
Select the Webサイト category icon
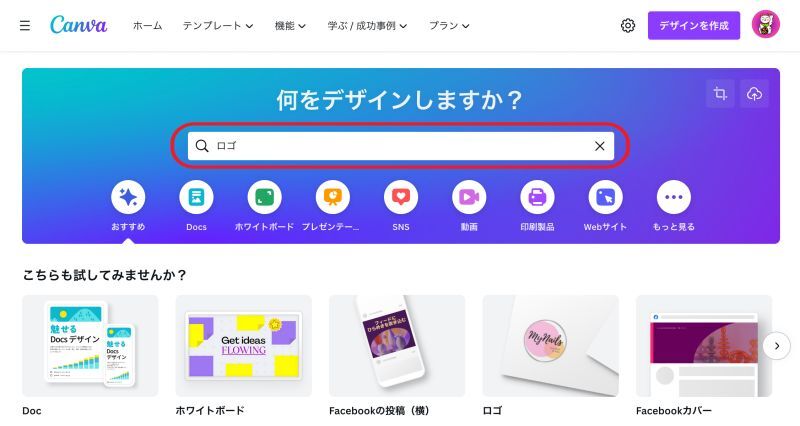(606, 197)
